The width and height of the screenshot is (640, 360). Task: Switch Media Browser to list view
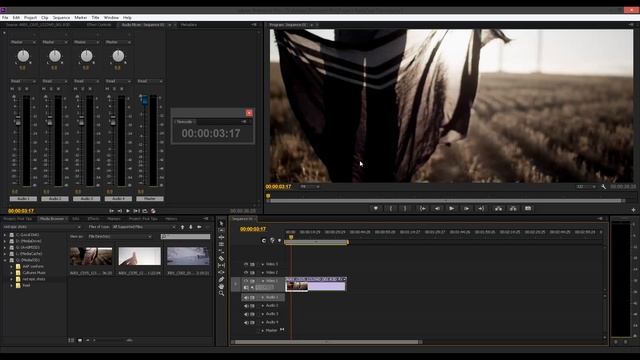click(x=71, y=340)
